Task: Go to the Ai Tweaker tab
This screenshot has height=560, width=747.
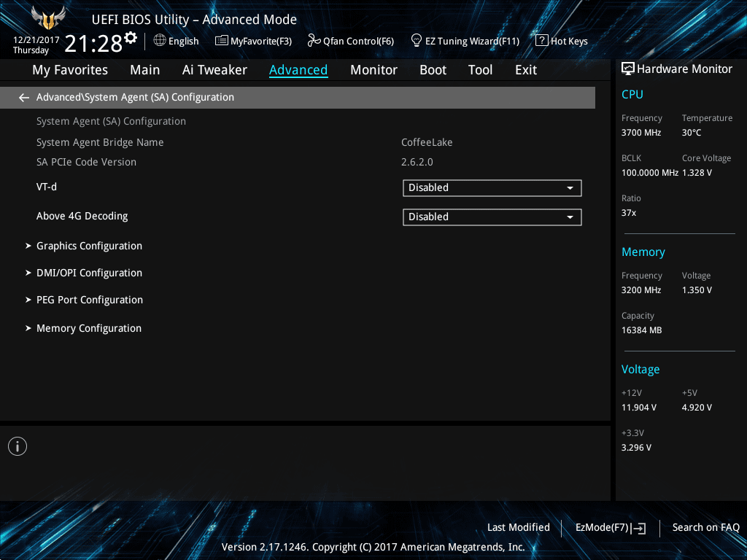Action: click(214, 70)
